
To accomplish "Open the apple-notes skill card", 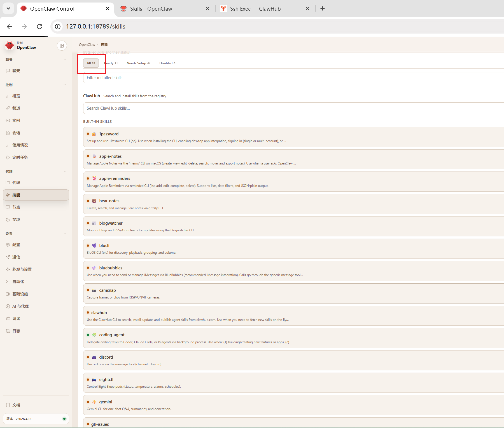I will click(293, 159).
